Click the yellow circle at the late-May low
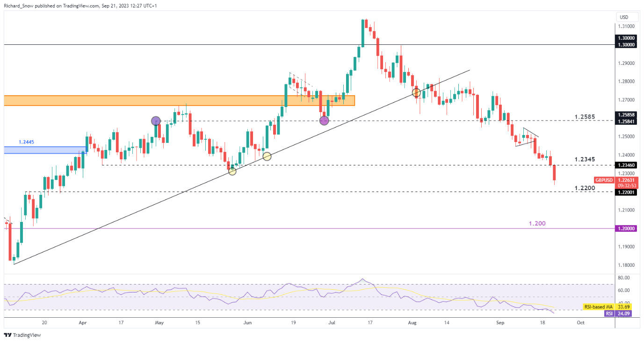The image size is (644, 342). (x=232, y=171)
